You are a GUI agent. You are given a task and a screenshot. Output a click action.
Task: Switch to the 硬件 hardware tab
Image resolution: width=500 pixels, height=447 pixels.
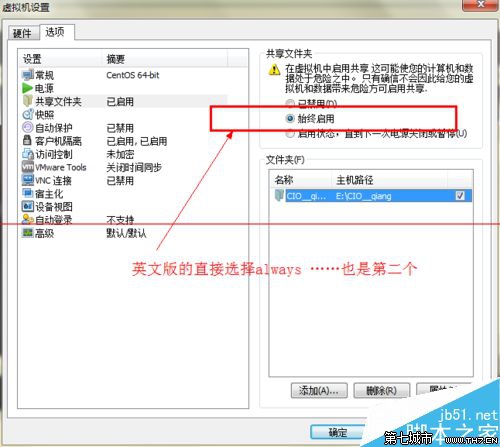pos(23,33)
